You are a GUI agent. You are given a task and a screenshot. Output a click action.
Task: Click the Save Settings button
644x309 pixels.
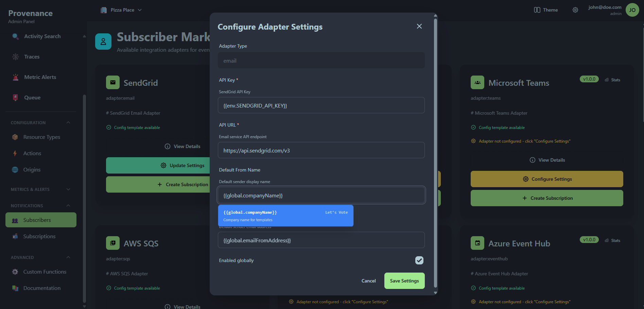click(x=404, y=281)
